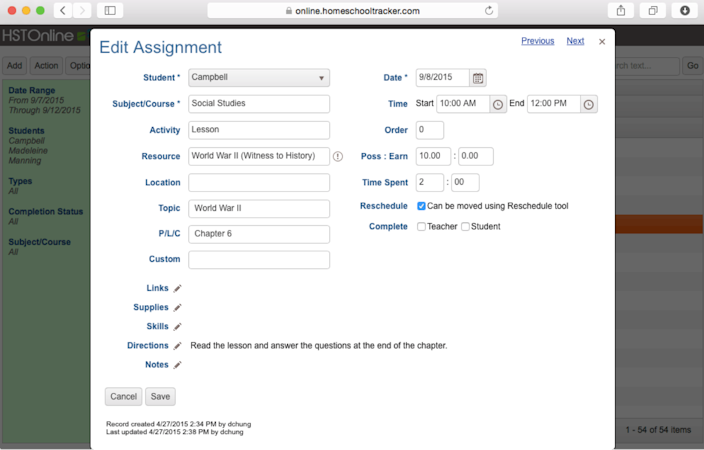Screen dimensions: 704x450
Task: Open the End time clock picker
Action: click(x=589, y=104)
